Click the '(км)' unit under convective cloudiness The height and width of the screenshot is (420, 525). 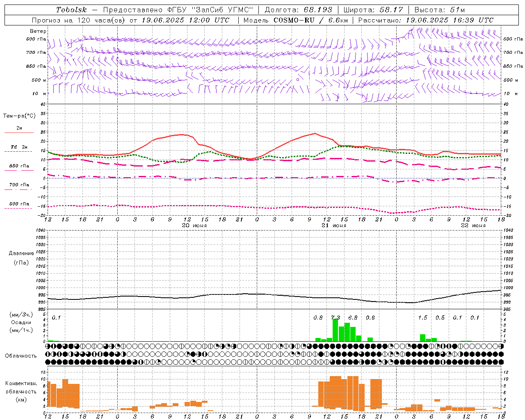[21, 399]
